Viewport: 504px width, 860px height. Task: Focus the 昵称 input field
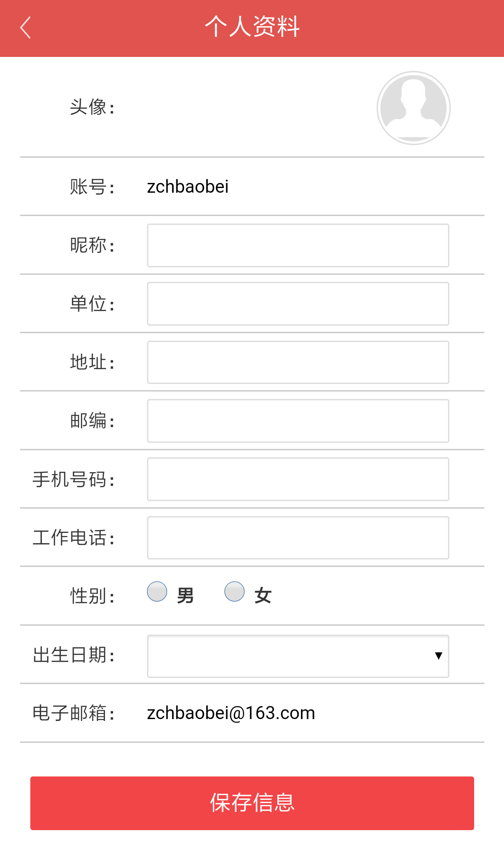(x=298, y=245)
